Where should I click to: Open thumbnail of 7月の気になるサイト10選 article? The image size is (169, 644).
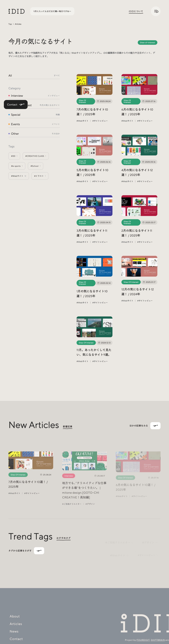point(94,84)
